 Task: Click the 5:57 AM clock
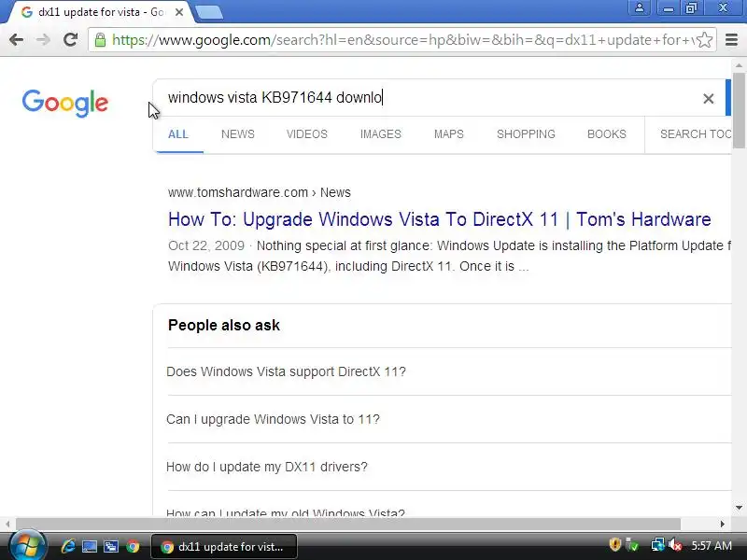point(712,545)
